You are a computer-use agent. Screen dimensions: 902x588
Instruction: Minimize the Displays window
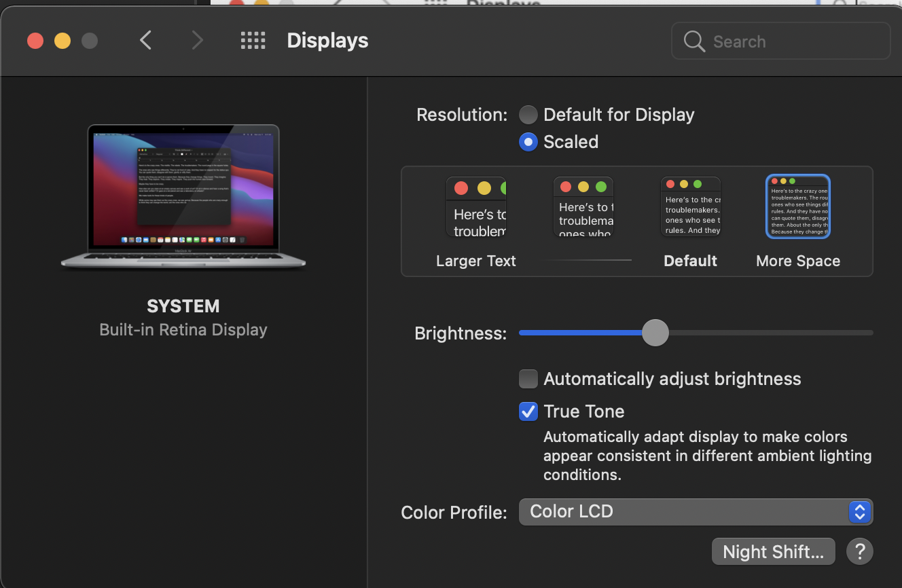pyautogui.click(x=62, y=41)
